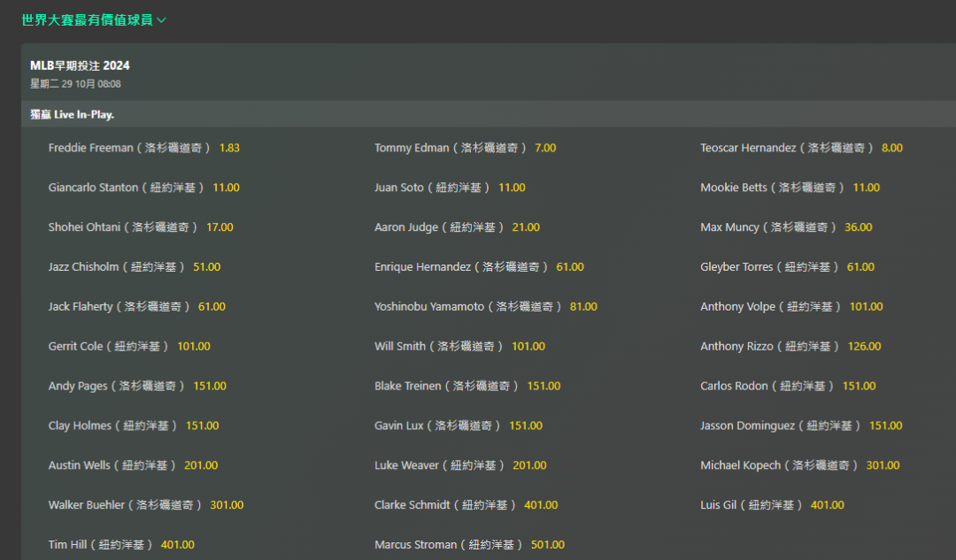Pick Michael Kopech at 301.00
956x560 pixels.
[800, 464]
